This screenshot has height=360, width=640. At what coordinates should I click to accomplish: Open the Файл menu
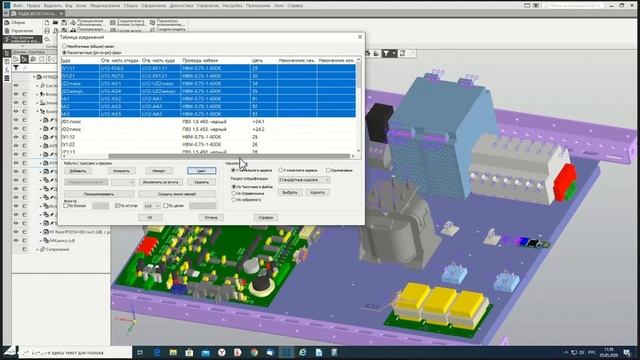pos(18,6)
